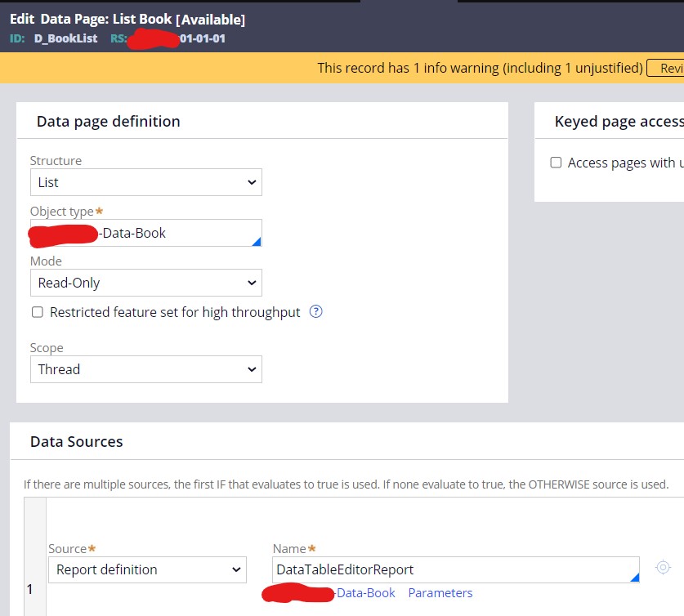
Task: Click the blue autocomplete corner in Name field
Action: coord(634,578)
